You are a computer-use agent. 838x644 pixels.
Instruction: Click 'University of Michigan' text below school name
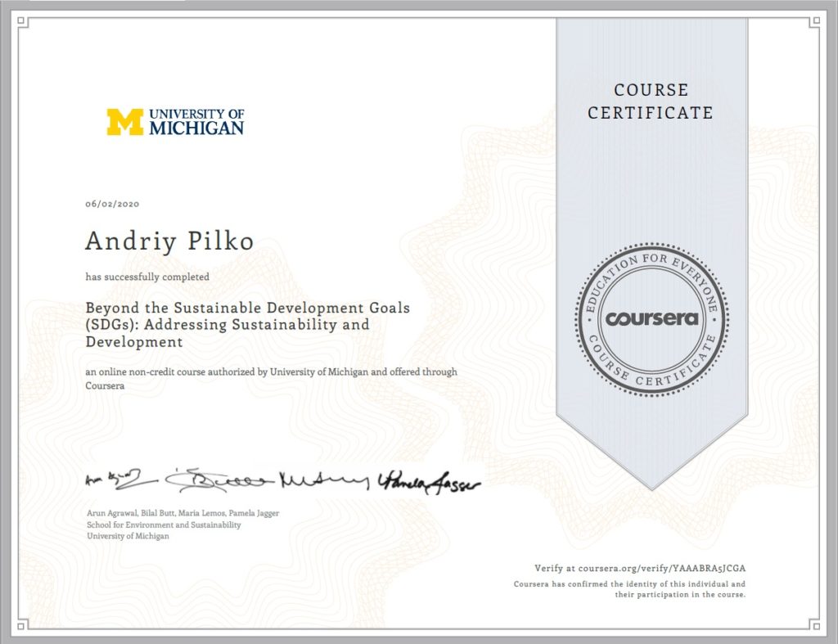128,536
